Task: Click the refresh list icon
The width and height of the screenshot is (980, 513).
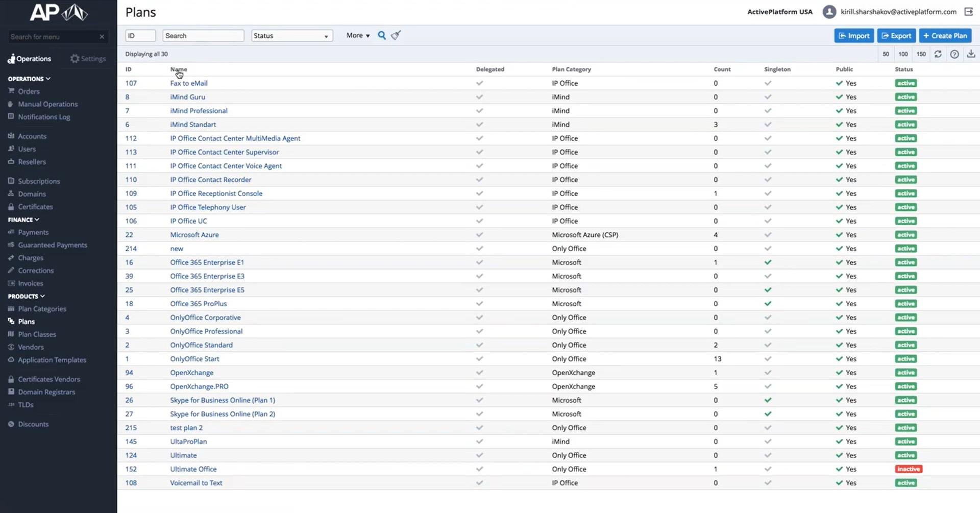Action: click(x=938, y=54)
